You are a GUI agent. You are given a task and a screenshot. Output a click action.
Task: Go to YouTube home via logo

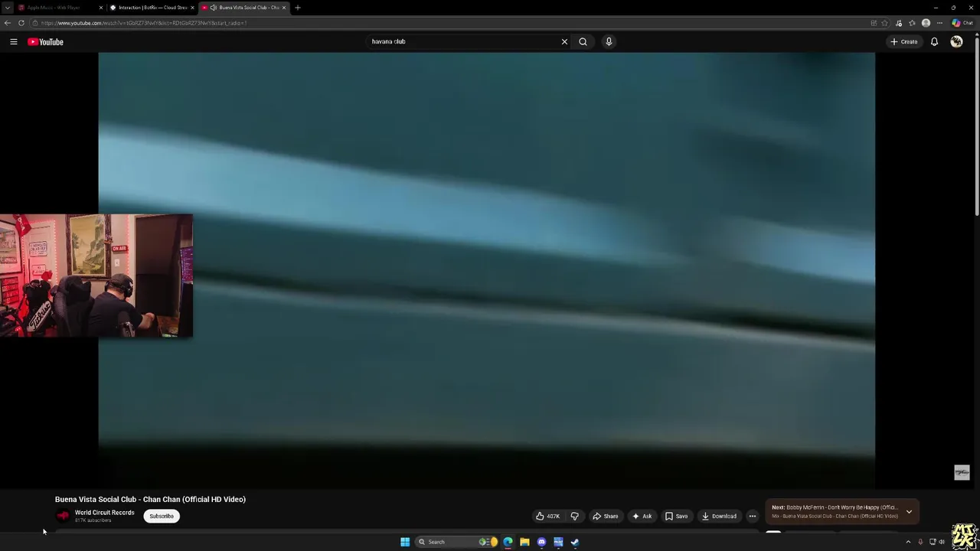pos(45,42)
